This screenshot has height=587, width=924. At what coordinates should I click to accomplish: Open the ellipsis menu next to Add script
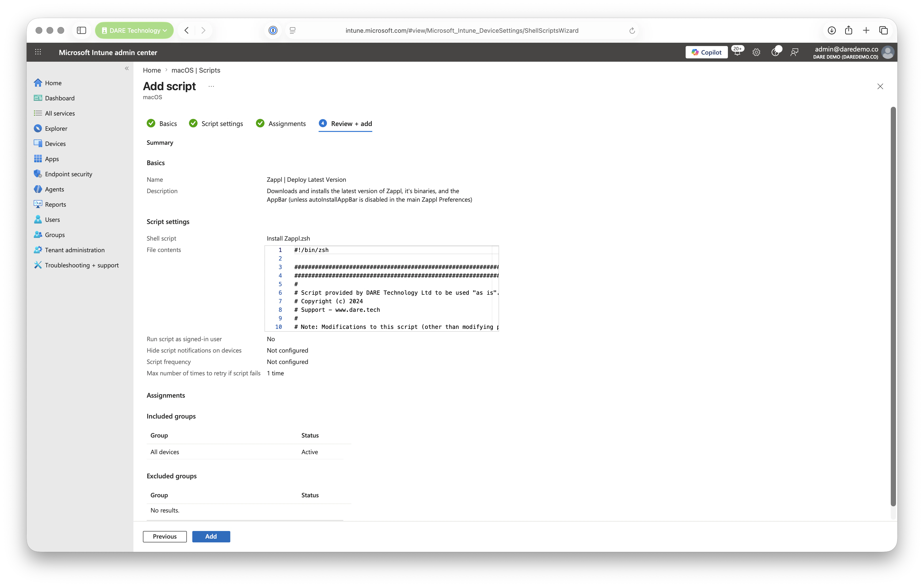211,86
